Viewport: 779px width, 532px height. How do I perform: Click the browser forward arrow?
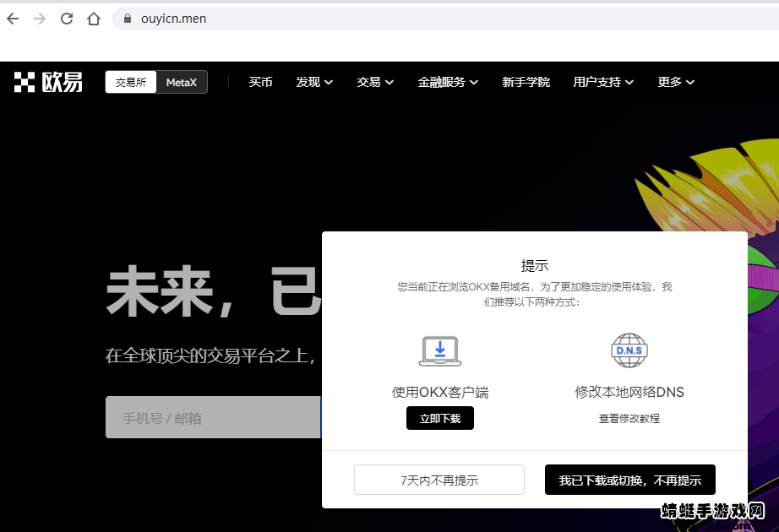point(40,19)
